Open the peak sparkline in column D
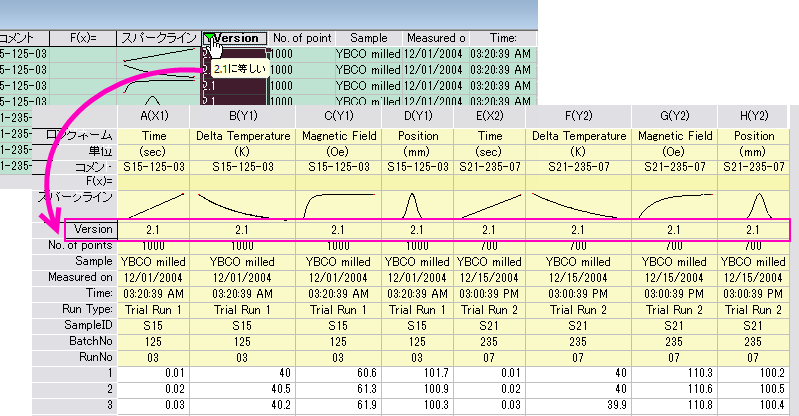The width and height of the screenshot is (799, 416). pos(417,205)
